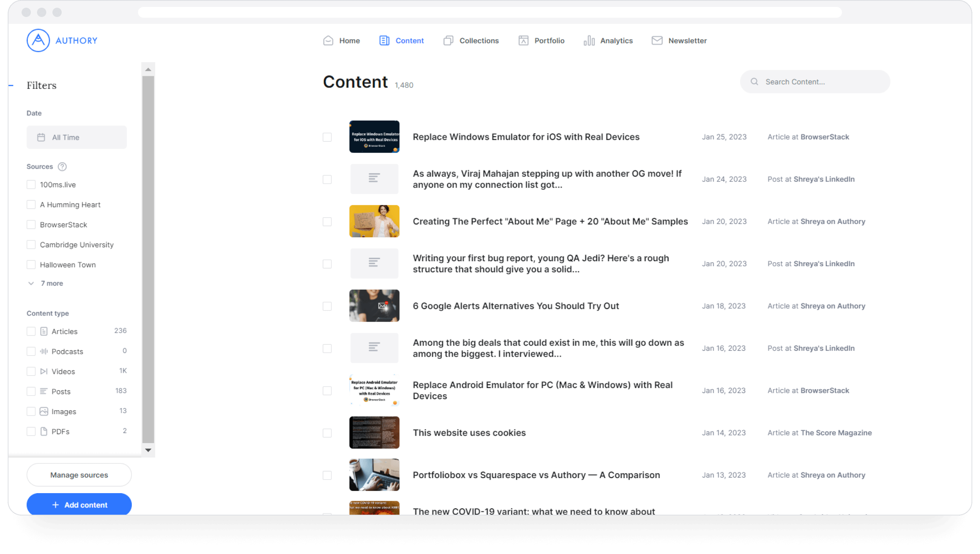This screenshot has height=554, width=980.
Task: Select row checkbox for Replace Windows Emulator article
Action: [327, 137]
